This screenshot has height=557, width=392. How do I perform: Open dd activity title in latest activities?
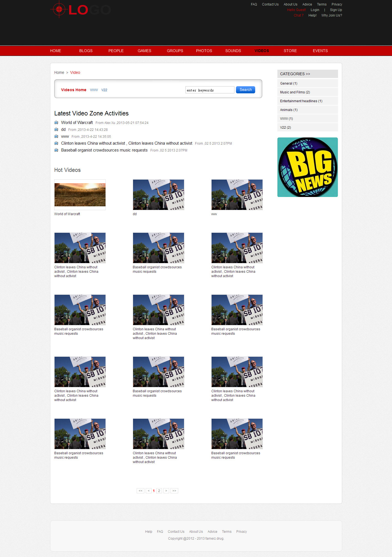63,129
